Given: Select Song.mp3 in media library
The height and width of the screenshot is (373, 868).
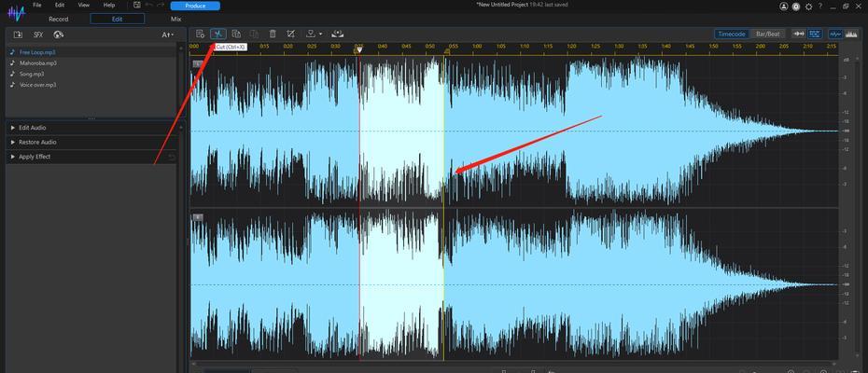Looking at the screenshot, I should [x=32, y=74].
